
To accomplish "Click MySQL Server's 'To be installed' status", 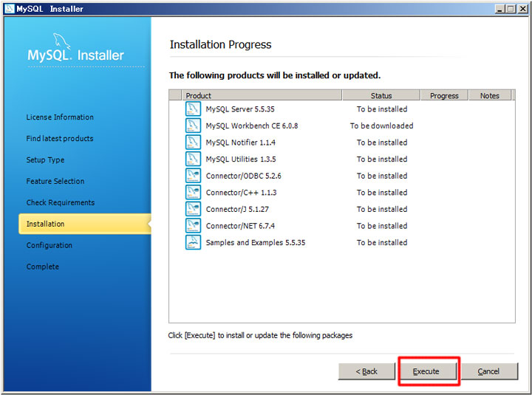I will pyautogui.click(x=382, y=109).
